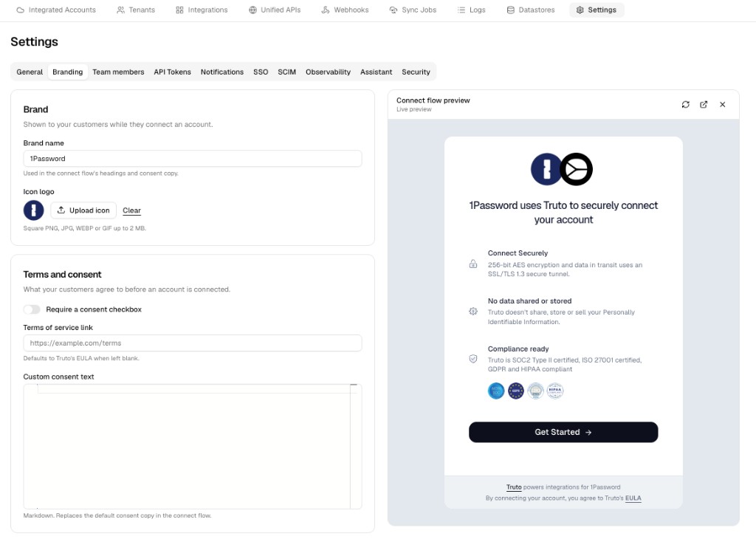Click the Brand name input field
Image resolution: width=756 pixels, height=539 pixels.
tap(193, 159)
